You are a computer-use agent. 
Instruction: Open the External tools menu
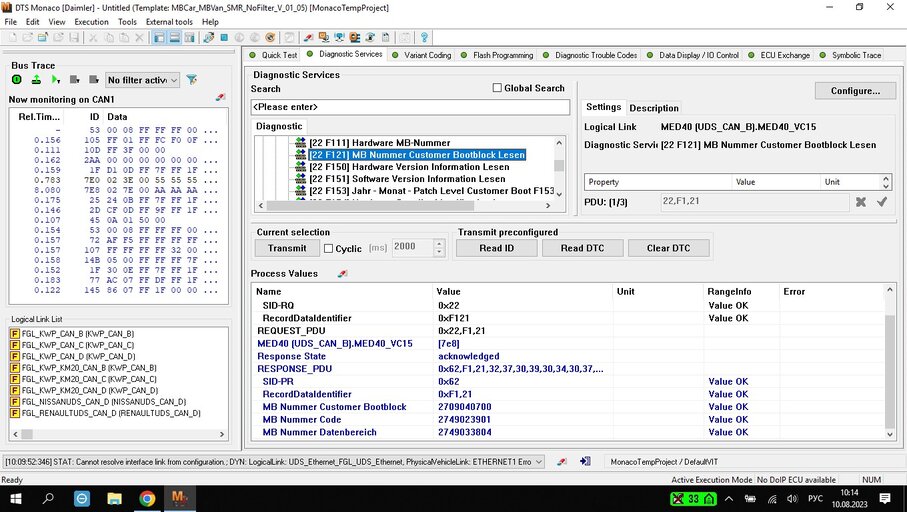click(169, 22)
